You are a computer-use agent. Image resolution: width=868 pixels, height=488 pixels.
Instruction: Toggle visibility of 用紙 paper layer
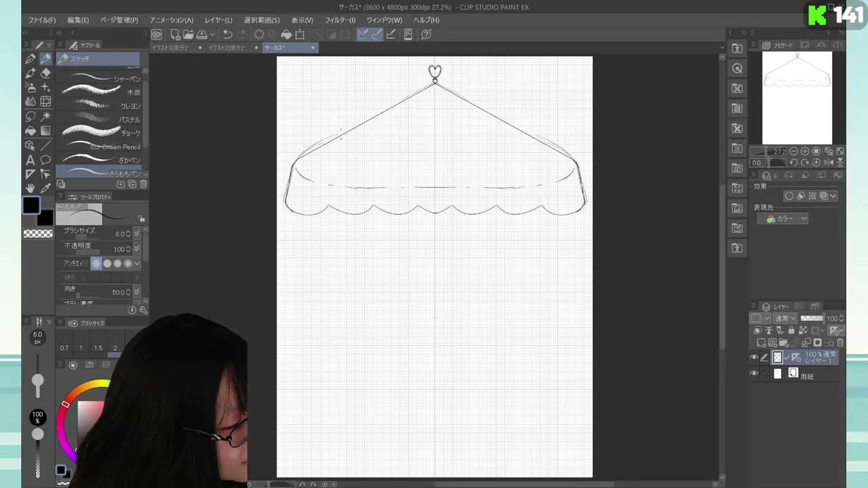click(754, 373)
